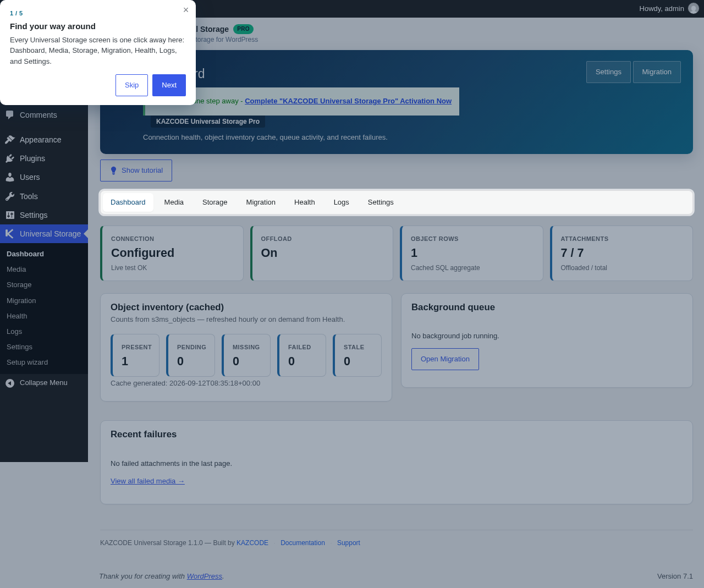
Task: Open Support footer link
Action: (x=349, y=543)
